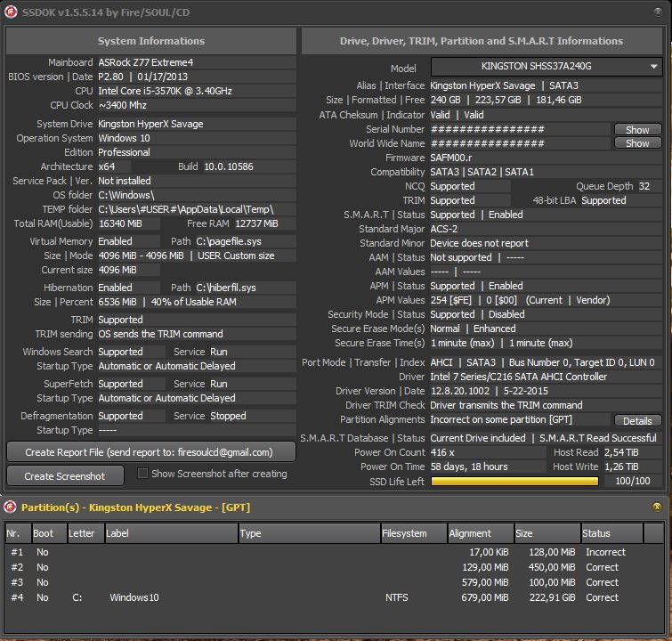
Task: Click Create Screenshot button
Action: [x=65, y=476]
